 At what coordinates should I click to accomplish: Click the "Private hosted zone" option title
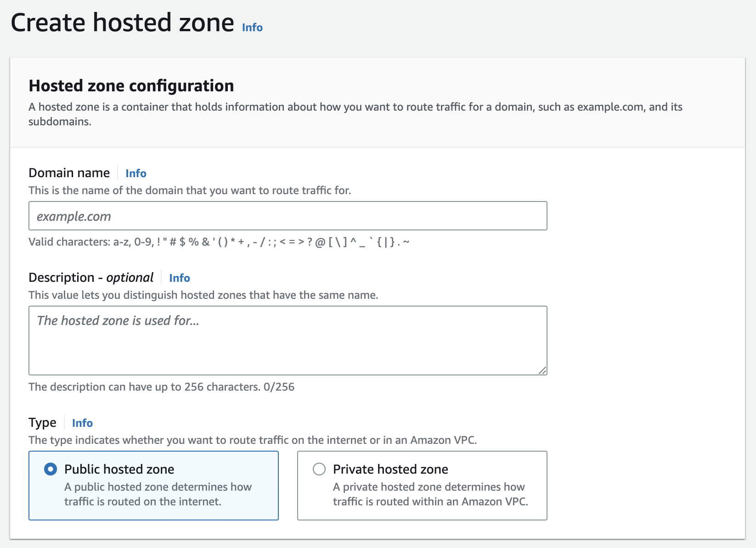click(390, 469)
